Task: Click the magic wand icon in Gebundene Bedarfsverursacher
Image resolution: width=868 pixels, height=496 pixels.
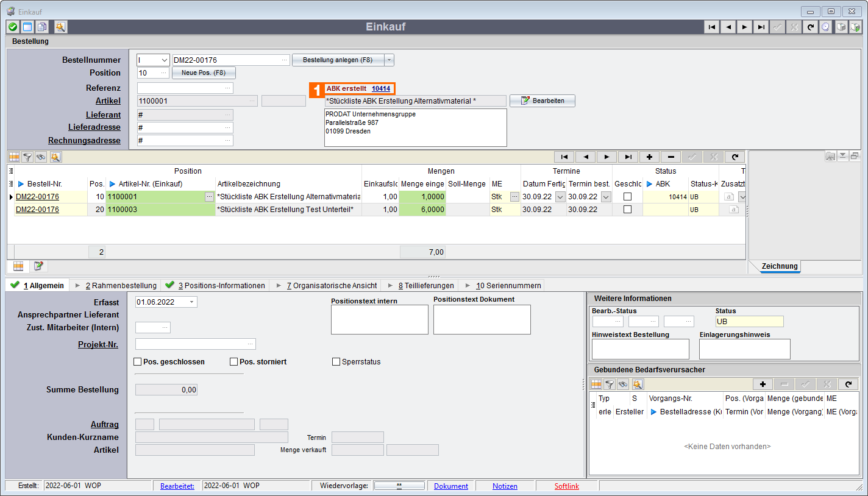Action: [637, 384]
